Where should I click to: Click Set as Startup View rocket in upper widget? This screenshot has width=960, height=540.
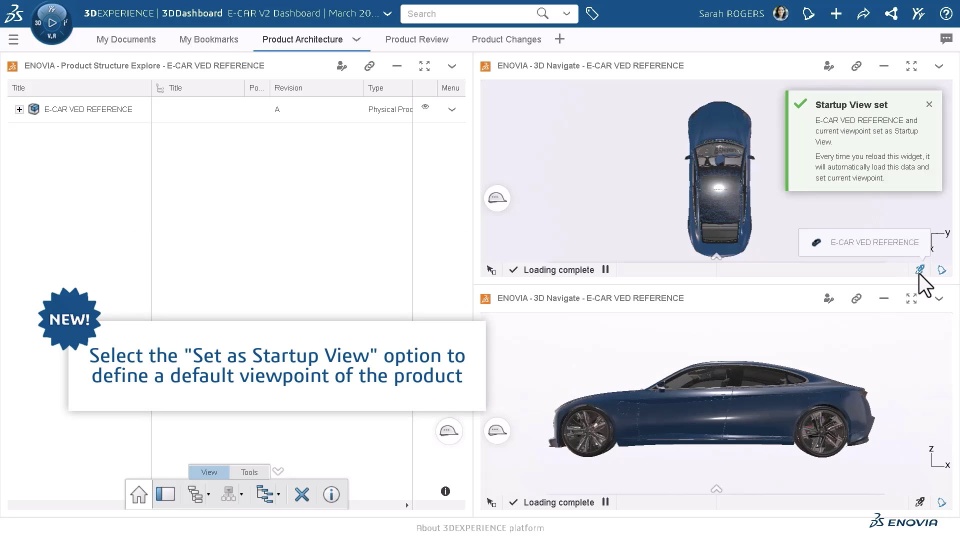click(920, 269)
